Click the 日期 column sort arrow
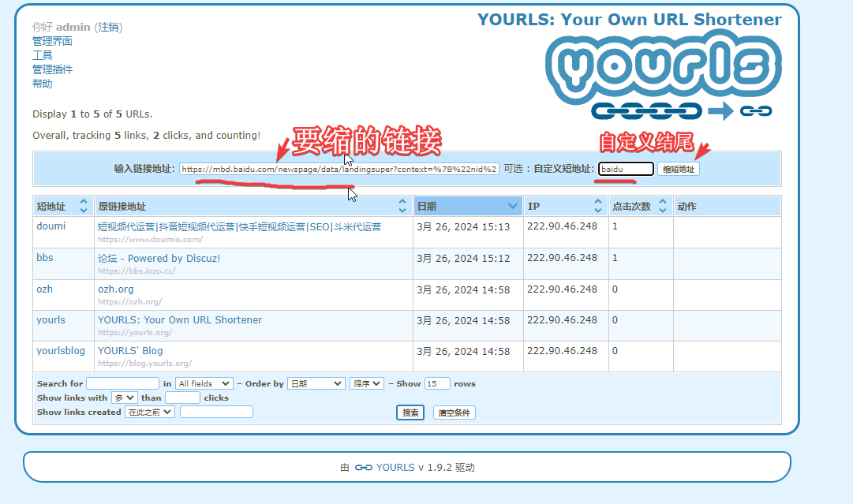 [x=512, y=207]
